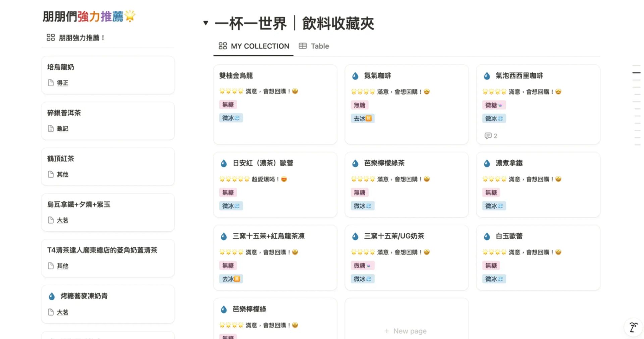The image size is (644, 339).
Task: Select the MY COLLECTION gallery tab
Action: pyautogui.click(x=254, y=46)
